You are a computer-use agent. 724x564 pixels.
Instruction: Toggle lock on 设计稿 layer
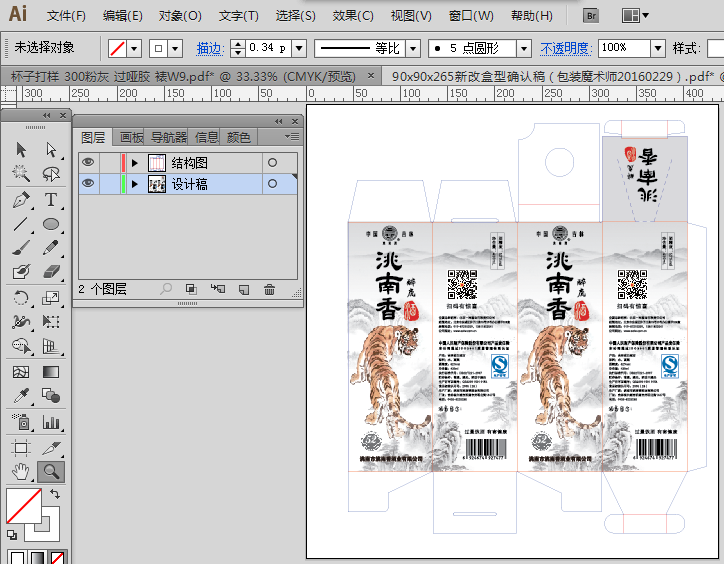pyautogui.click(x=110, y=183)
